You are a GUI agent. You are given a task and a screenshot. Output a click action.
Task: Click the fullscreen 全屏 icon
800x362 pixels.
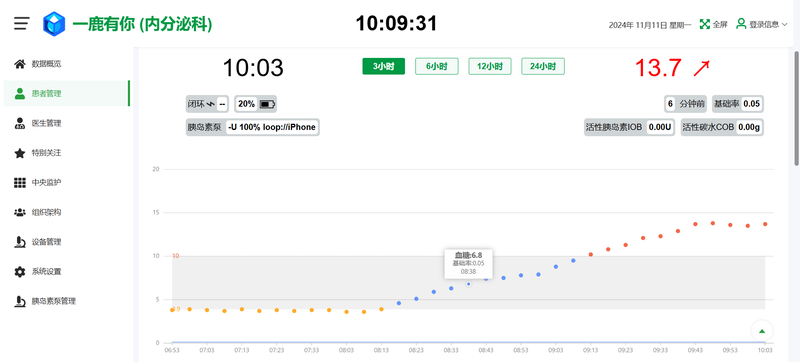[705, 24]
